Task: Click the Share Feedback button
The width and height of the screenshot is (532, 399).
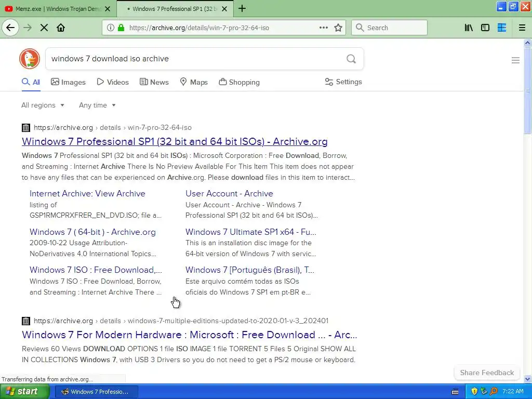Action: coord(487,373)
